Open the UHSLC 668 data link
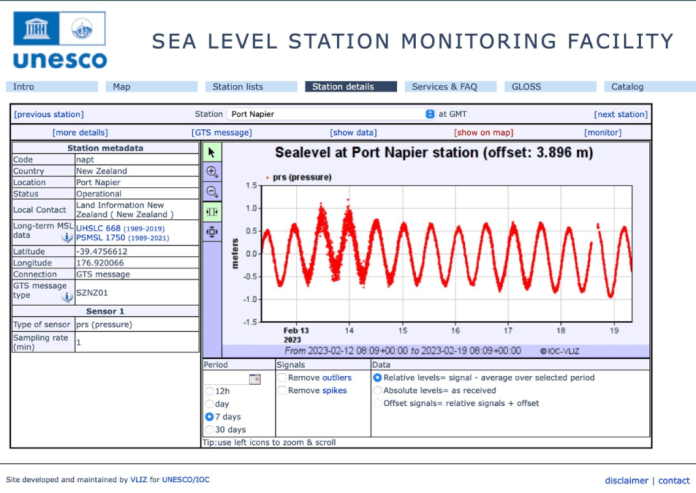Viewport: 696px width, 493px height. (x=99, y=228)
